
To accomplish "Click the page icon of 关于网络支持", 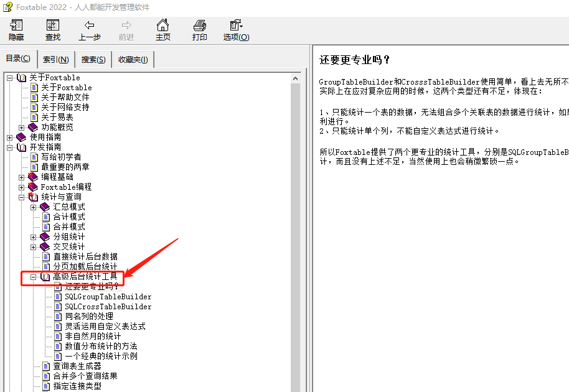I will pos(34,108).
